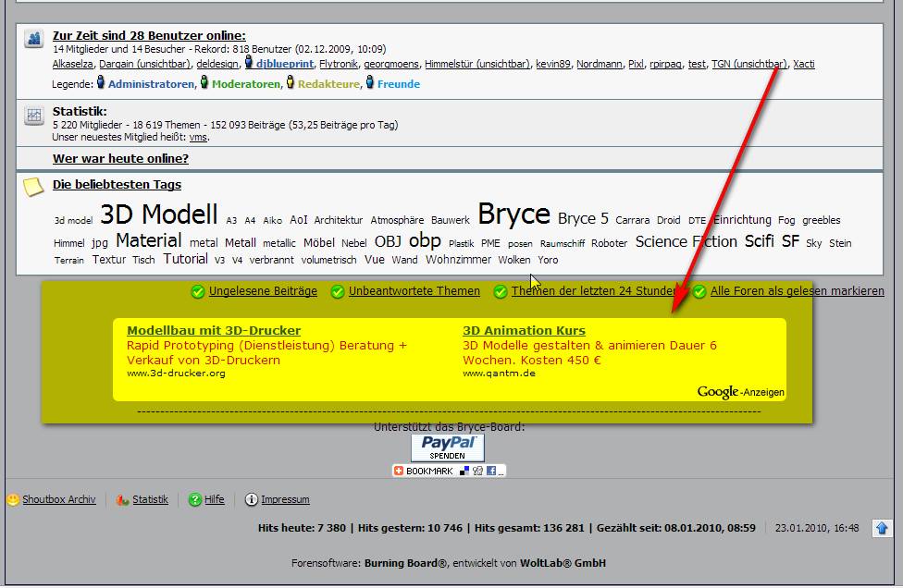Click the Bookmark share button

coord(450,471)
